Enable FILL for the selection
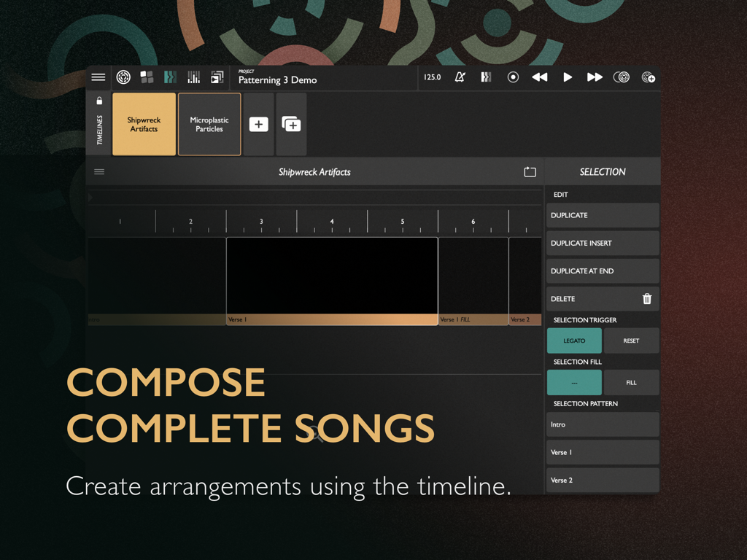This screenshot has height=560, width=747. click(631, 382)
